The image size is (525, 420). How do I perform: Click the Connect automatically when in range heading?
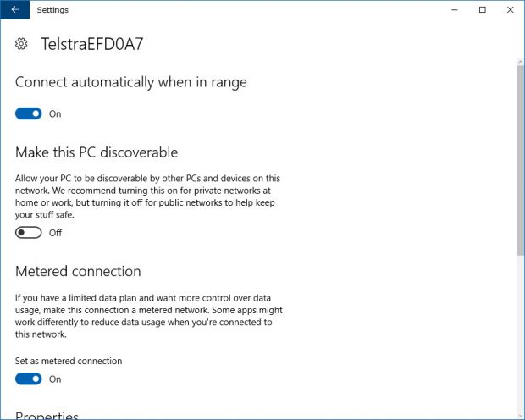(x=131, y=83)
